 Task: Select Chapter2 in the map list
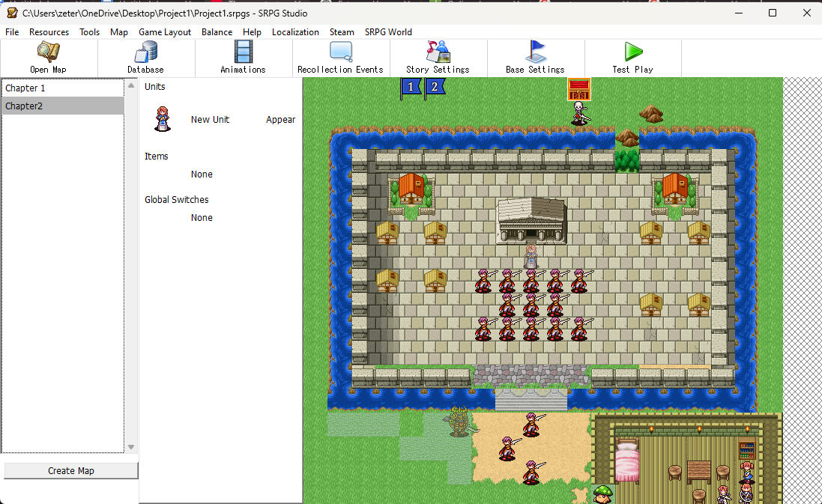coord(63,106)
